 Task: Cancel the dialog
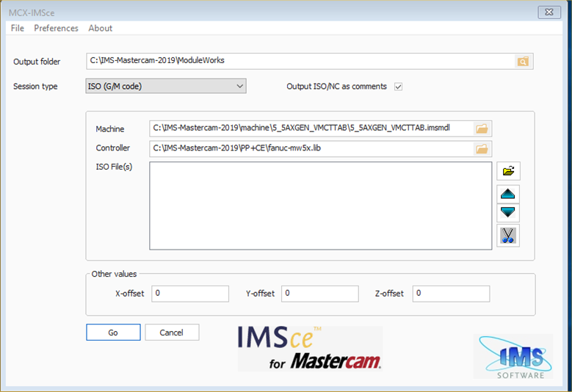pos(172,333)
